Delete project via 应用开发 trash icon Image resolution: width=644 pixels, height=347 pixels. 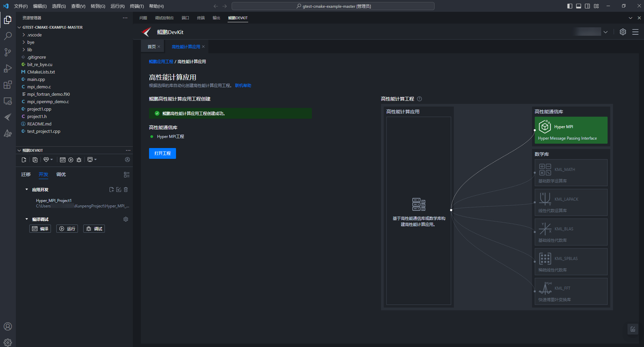pos(126,190)
